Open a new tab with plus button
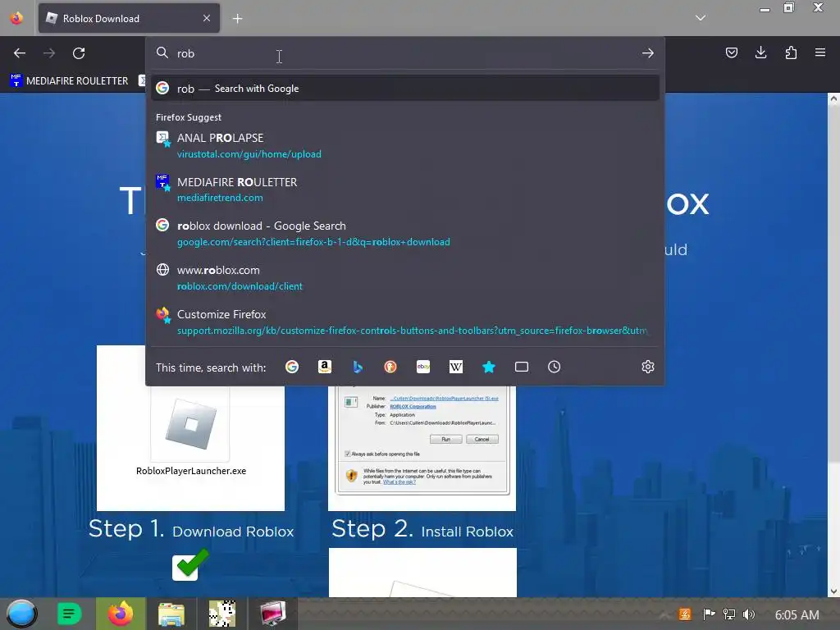This screenshot has width=840, height=630. pyautogui.click(x=237, y=19)
